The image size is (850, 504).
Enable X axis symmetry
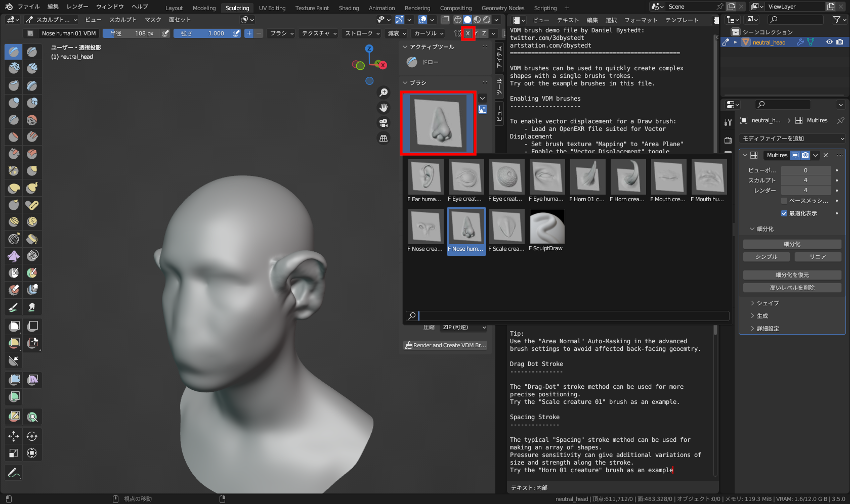(468, 33)
